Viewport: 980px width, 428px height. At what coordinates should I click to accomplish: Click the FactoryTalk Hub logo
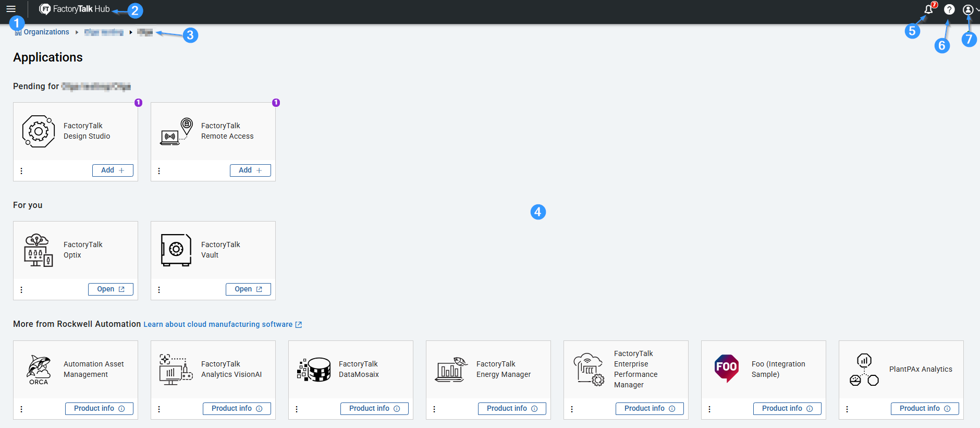pyautogui.click(x=75, y=9)
